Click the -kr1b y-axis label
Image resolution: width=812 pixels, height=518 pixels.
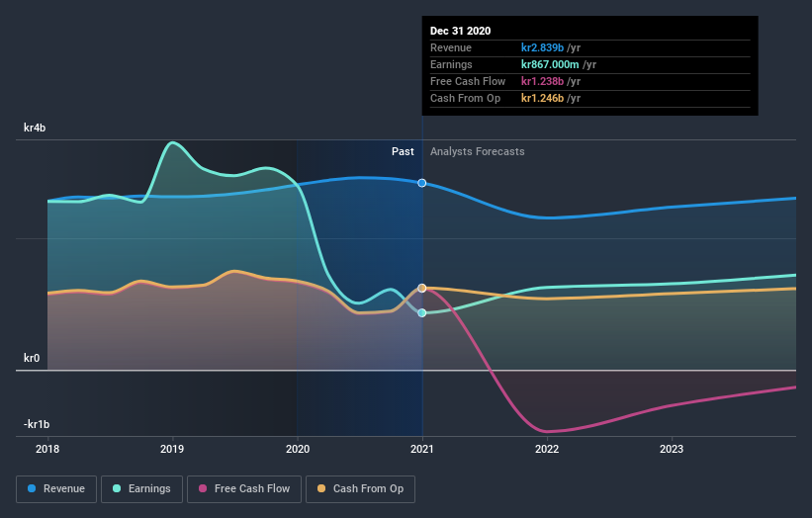coord(37,424)
